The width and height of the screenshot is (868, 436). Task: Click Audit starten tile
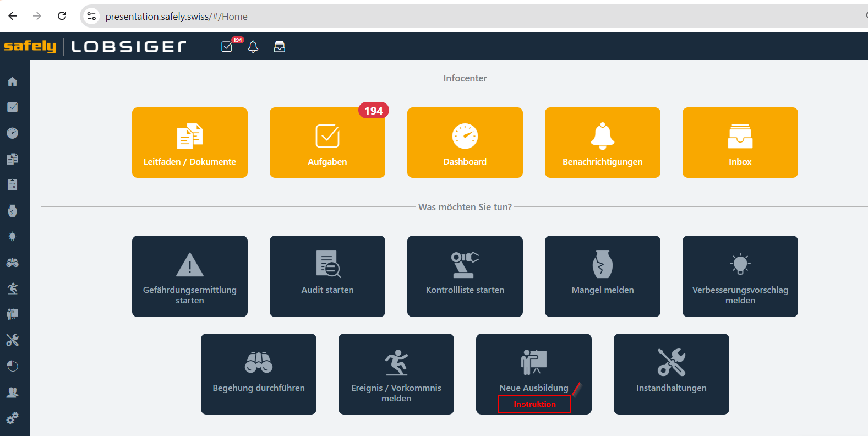pyautogui.click(x=327, y=276)
